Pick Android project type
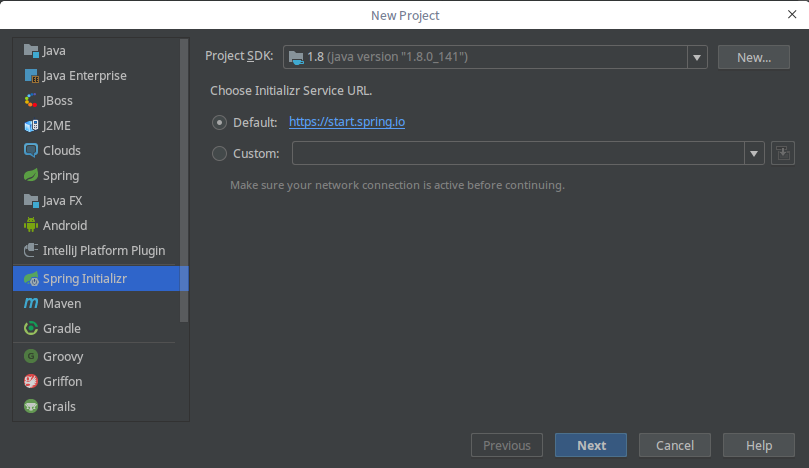 (65, 225)
